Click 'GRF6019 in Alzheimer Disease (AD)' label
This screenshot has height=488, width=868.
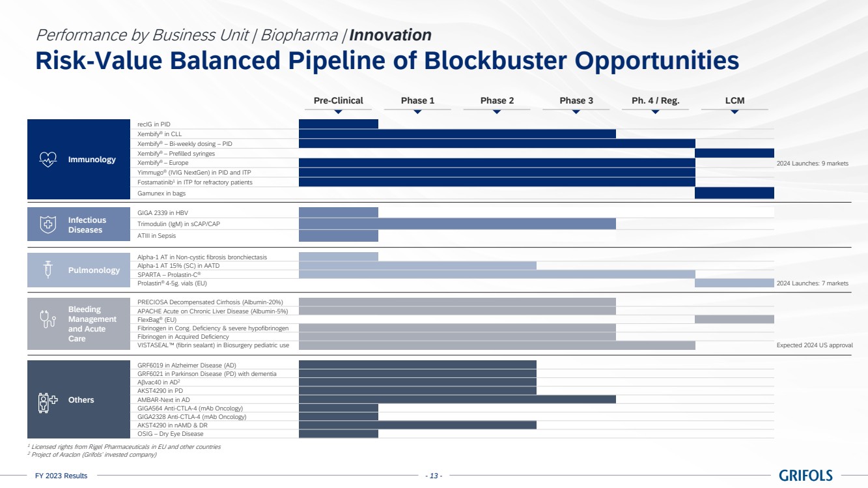coord(186,365)
